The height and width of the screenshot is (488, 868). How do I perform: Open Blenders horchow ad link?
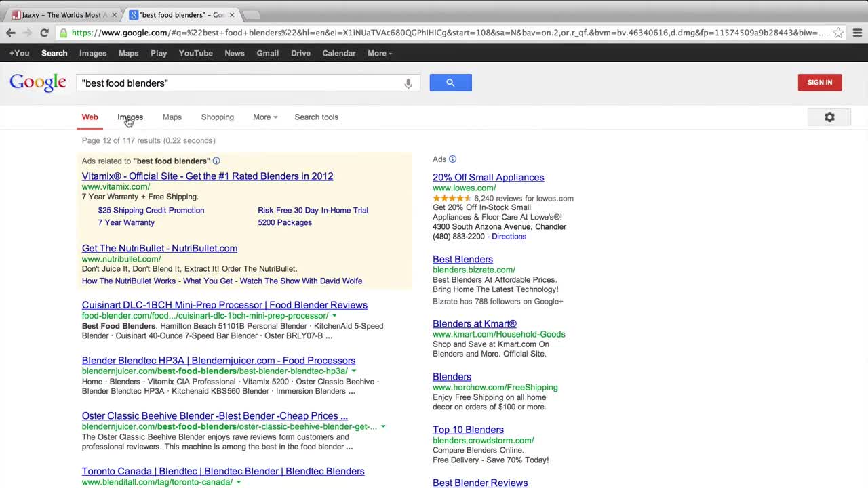click(452, 377)
